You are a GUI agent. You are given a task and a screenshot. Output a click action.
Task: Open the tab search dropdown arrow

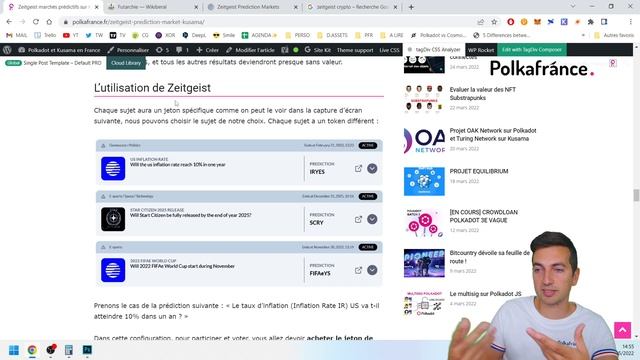tap(573, 7)
